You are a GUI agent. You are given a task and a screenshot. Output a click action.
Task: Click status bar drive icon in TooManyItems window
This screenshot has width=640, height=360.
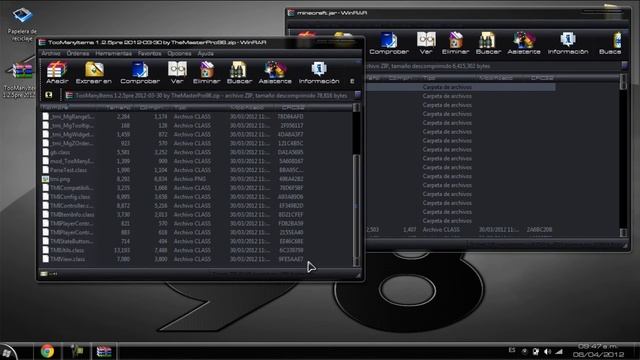click(x=44, y=274)
